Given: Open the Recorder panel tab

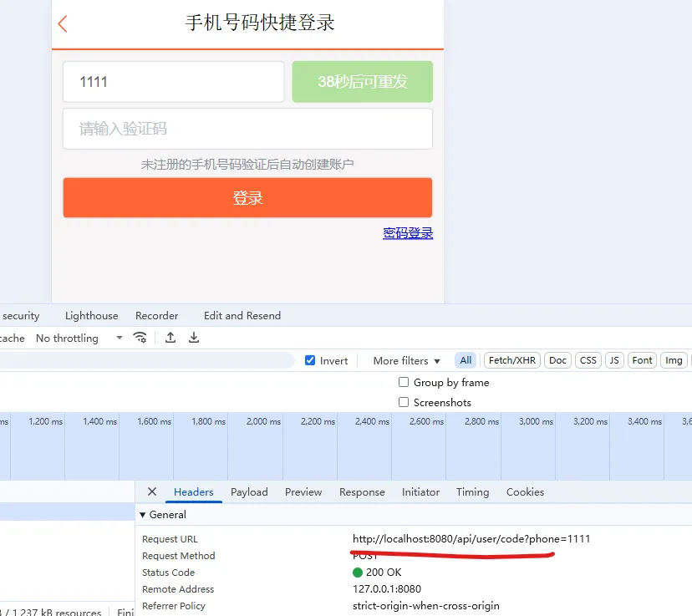Looking at the screenshot, I should click(x=156, y=315).
